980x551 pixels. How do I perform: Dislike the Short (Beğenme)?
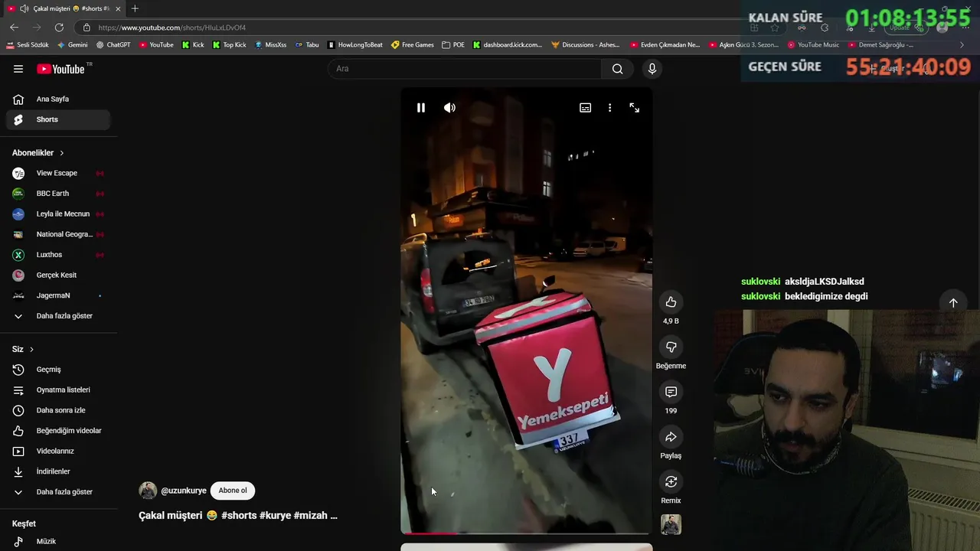tap(671, 347)
